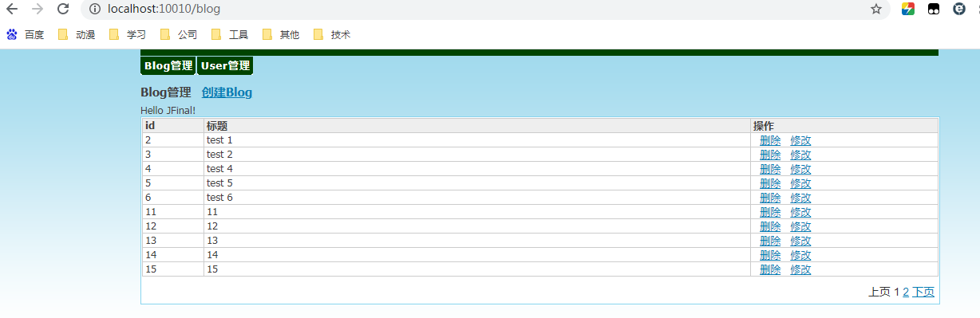The height and width of the screenshot is (318, 980).
Task: Delete blog test 6 via 删除
Action: tap(770, 198)
